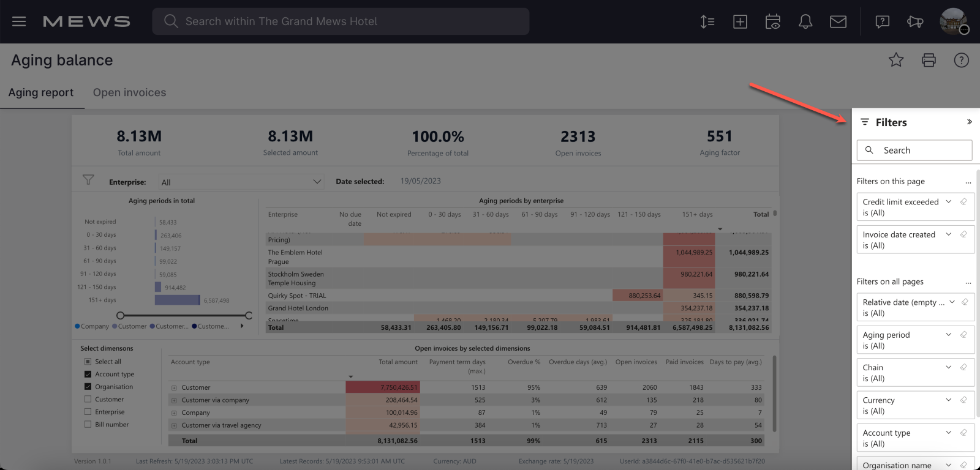This screenshot has height=470, width=980.
Task: Switch to the Open invoices tab
Action: coord(129,92)
